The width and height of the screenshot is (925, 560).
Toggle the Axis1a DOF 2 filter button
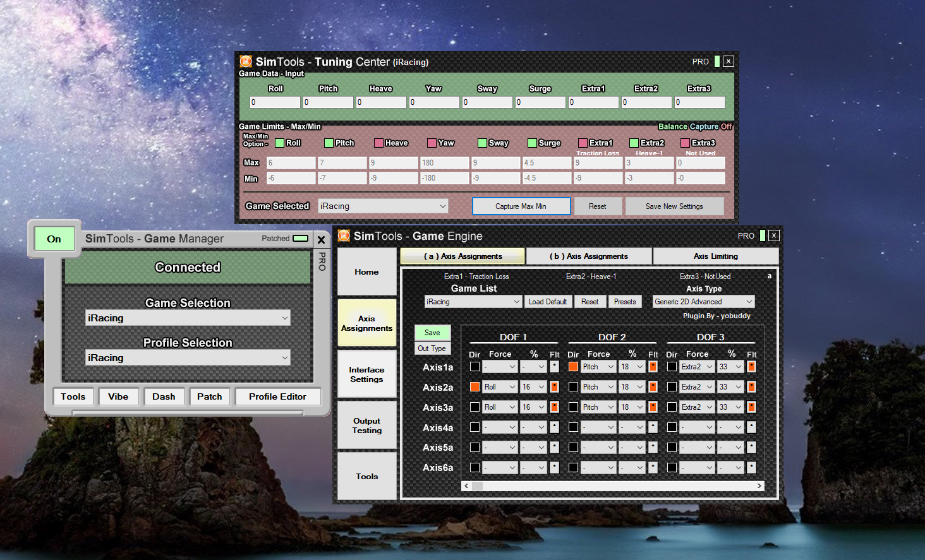pyautogui.click(x=653, y=366)
